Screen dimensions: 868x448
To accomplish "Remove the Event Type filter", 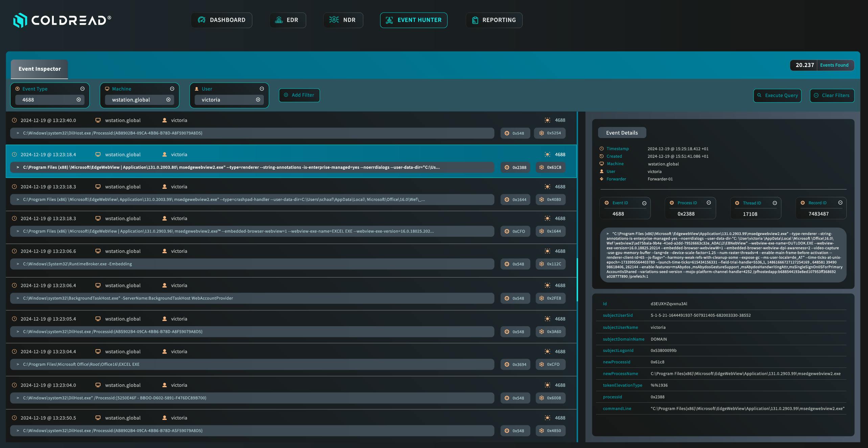I will 82,89.
